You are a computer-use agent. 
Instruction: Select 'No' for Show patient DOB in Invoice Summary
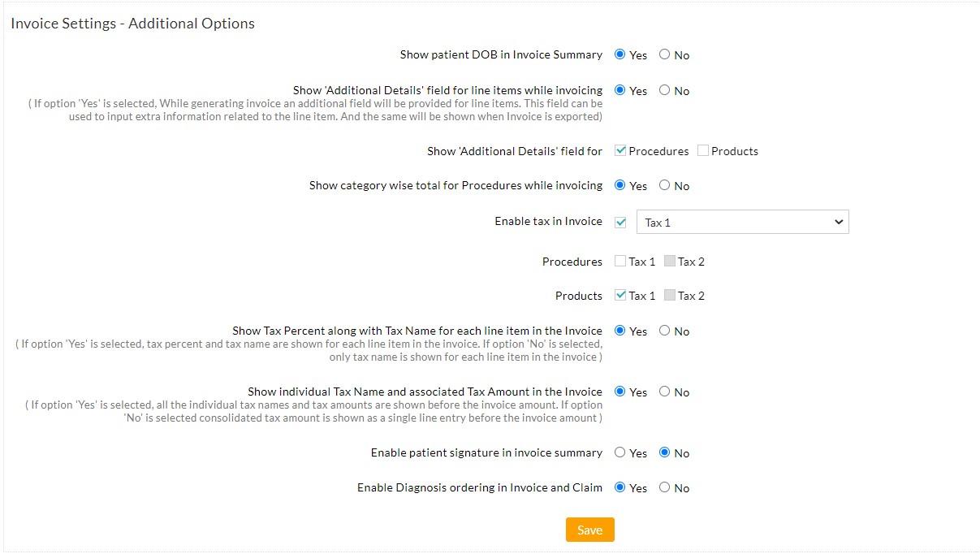coord(664,54)
